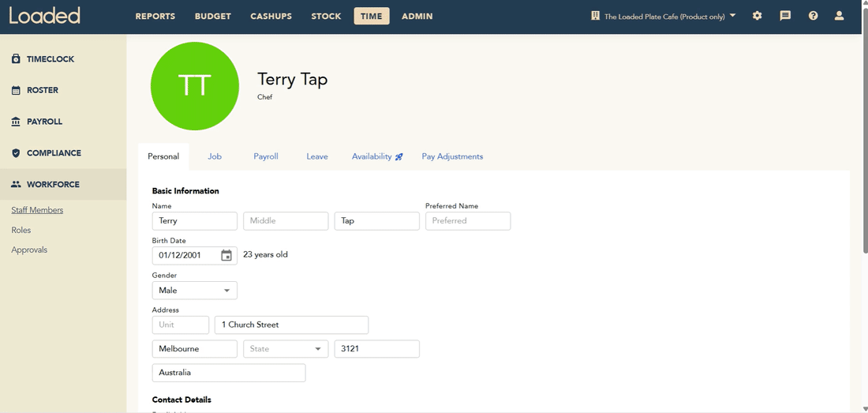Open the State dropdown
This screenshot has width=868, height=413.
click(x=286, y=349)
